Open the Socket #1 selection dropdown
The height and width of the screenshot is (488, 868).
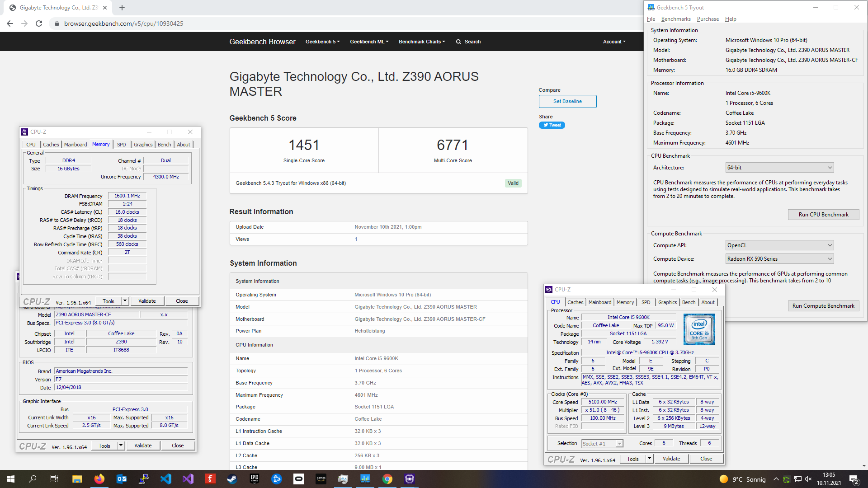[x=602, y=444]
